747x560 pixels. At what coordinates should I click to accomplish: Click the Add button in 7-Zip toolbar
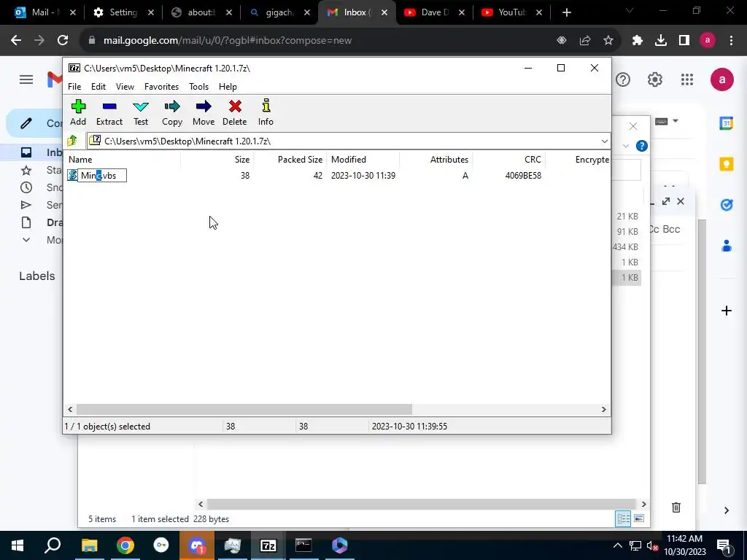pyautogui.click(x=78, y=112)
